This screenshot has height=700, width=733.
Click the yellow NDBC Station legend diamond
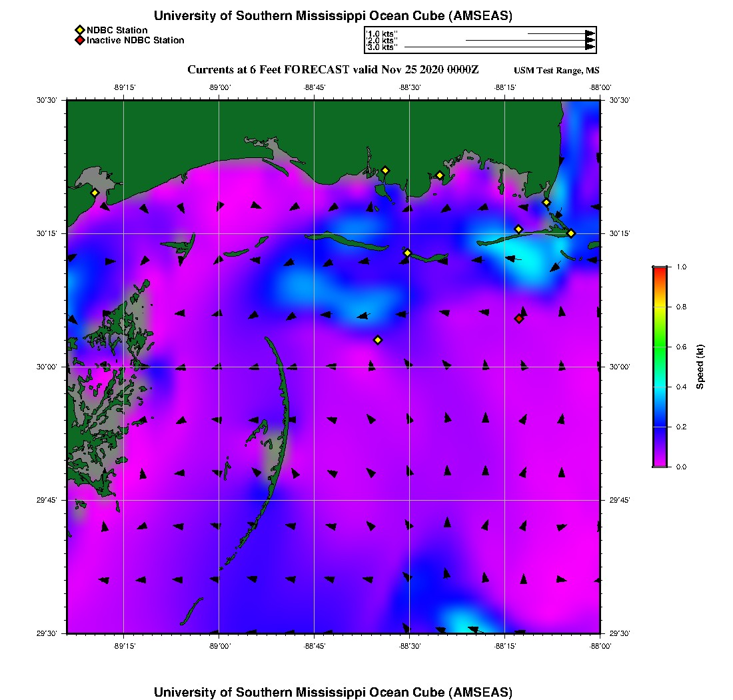pos(79,30)
